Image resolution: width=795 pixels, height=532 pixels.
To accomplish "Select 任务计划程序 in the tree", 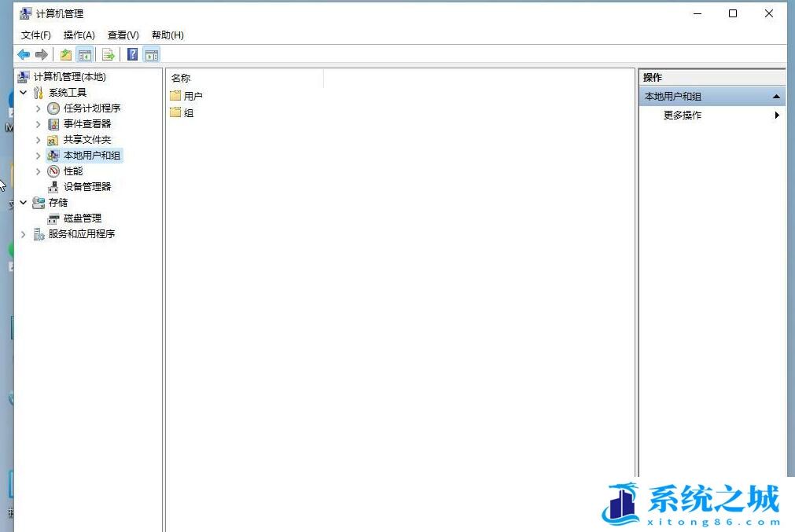I will point(92,108).
